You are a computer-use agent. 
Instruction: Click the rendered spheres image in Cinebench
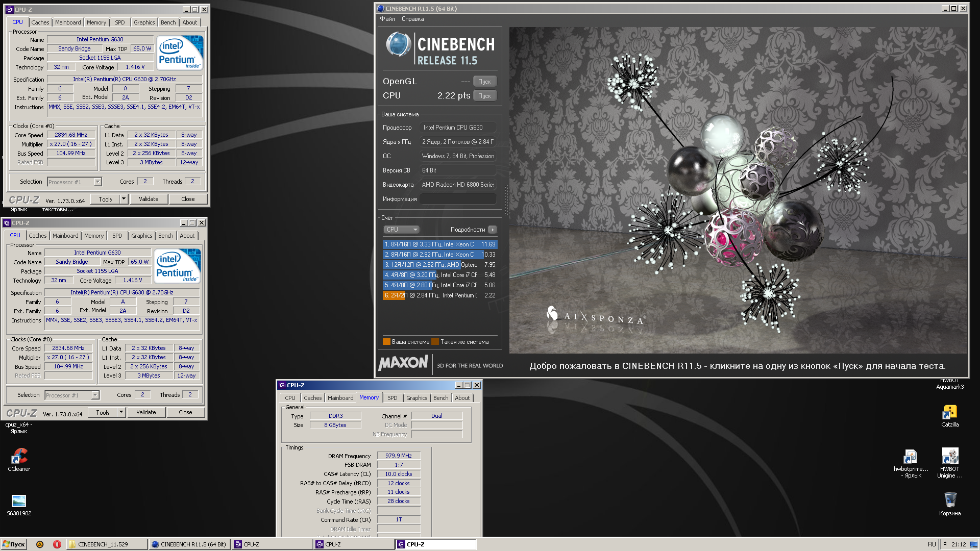738,190
